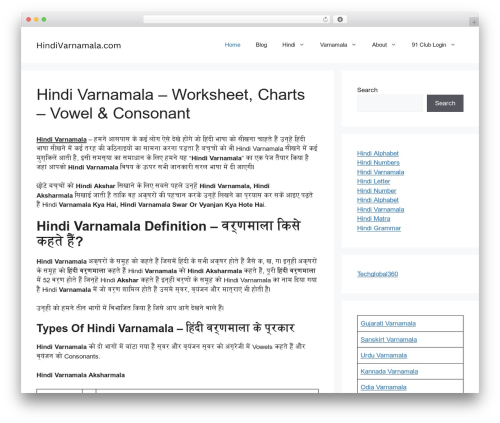Expand the Varnamala menu chevron
500x423 pixels.
[x=354, y=45]
